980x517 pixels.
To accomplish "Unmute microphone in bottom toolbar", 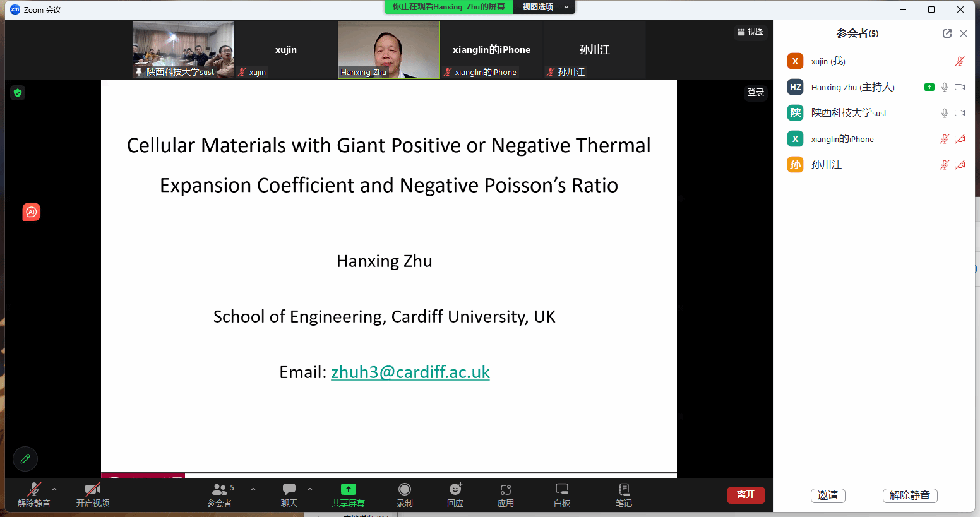I will pyautogui.click(x=33, y=490).
